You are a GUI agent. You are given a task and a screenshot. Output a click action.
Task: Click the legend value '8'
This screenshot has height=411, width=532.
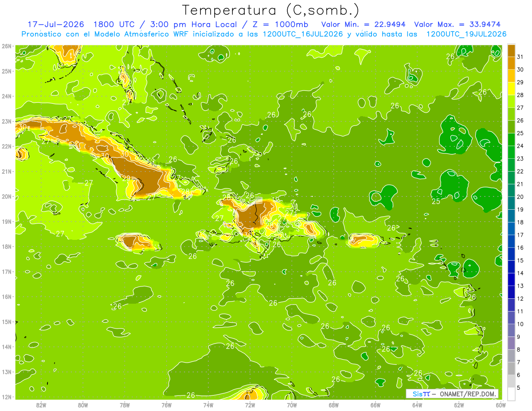(518, 350)
